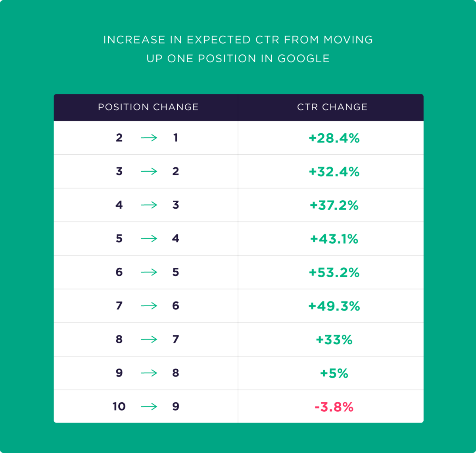Click the +37.2% CTR value
This screenshot has height=453, width=476.
tap(334, 205)
